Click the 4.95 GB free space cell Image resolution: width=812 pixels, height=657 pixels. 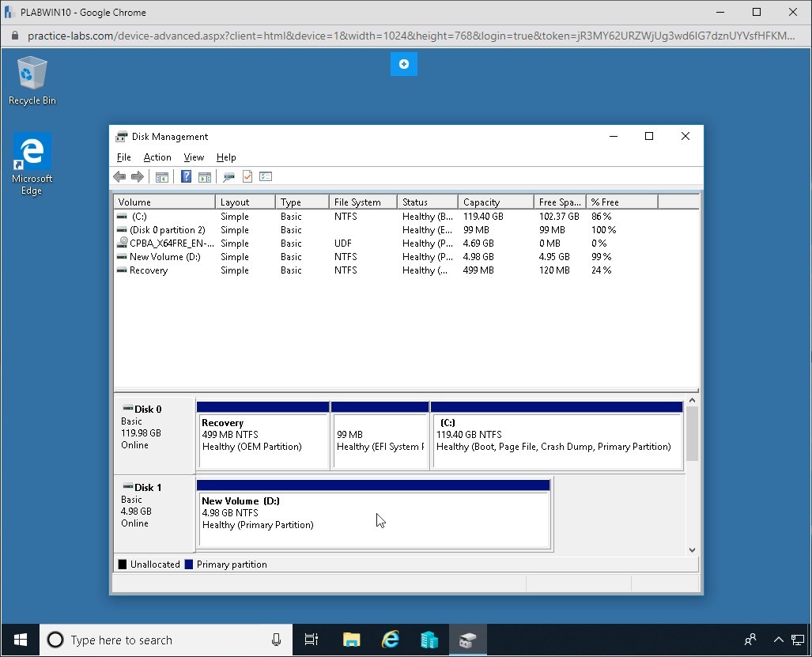click(x=554, y=257)
